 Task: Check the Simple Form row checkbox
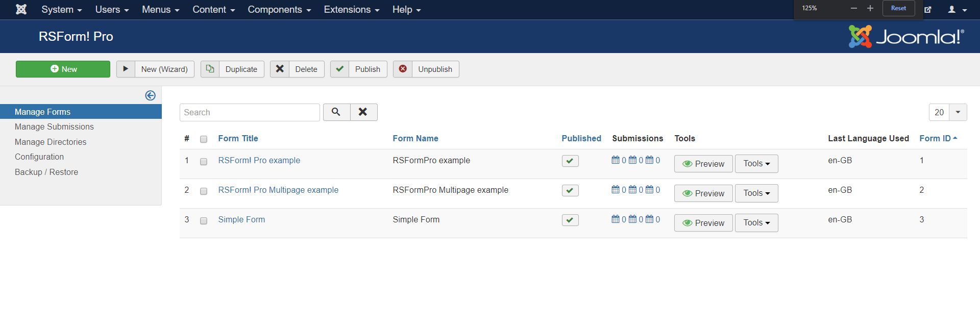click(x=204, y=221)
